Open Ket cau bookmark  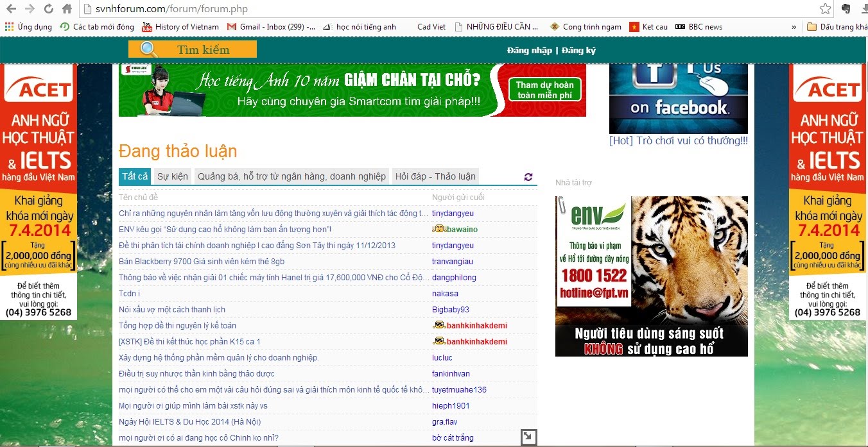pos(648,27)
